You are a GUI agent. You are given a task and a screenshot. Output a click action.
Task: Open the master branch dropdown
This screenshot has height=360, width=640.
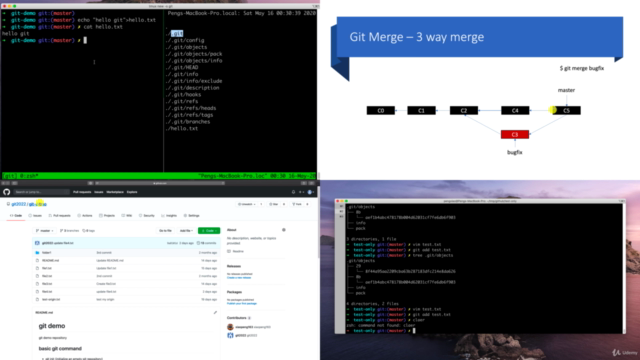[x=44, y=231]
